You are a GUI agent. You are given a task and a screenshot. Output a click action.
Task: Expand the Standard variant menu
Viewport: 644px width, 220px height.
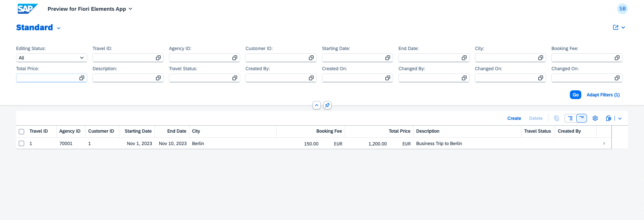point(59,28)
